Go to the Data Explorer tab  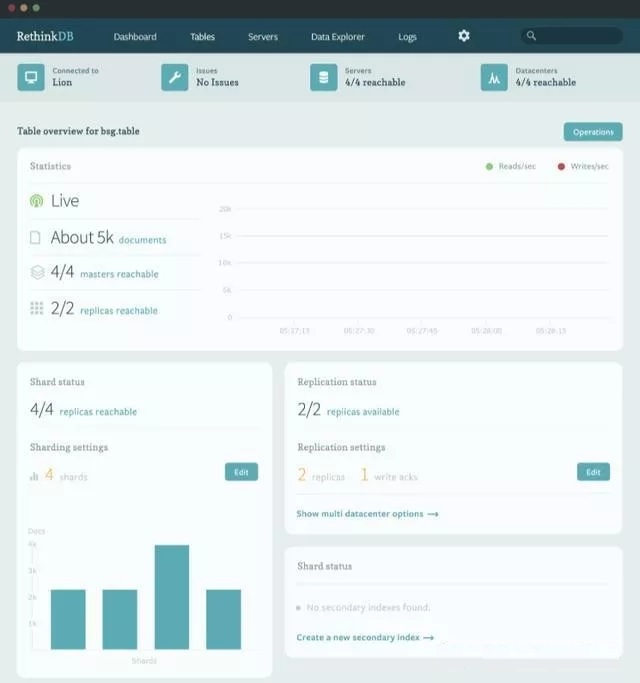[338, 37]
